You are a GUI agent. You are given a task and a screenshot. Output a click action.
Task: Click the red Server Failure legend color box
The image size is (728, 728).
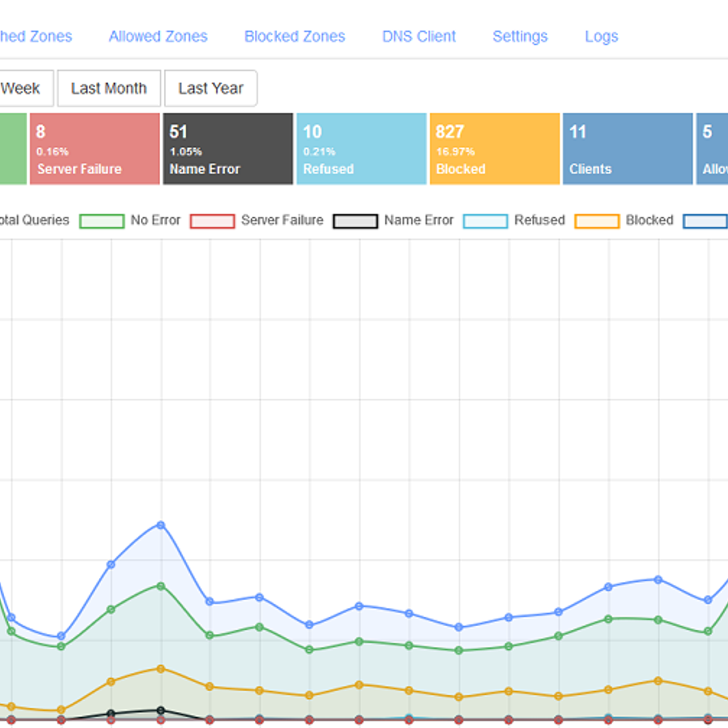coord(212,221)
